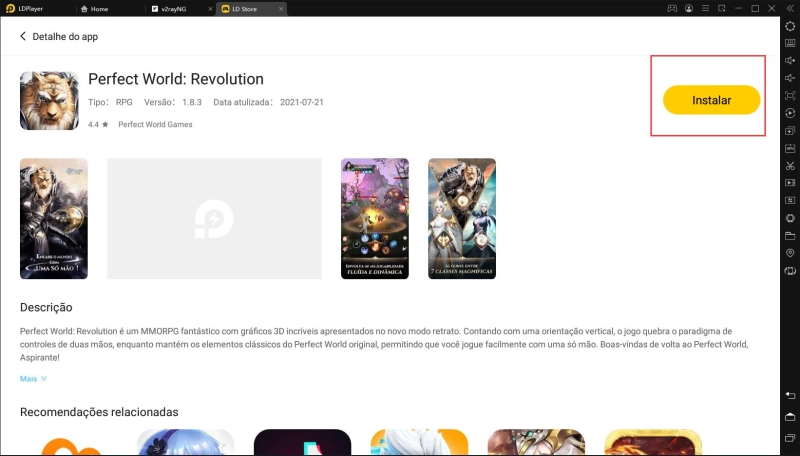The width and height of the screenshot is (800, 456).
Task: Click the mini window mode icon
Action: pos(721,9)
